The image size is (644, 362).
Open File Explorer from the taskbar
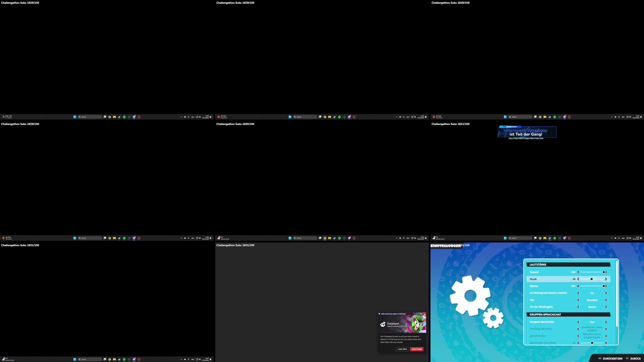click(114, 359)
